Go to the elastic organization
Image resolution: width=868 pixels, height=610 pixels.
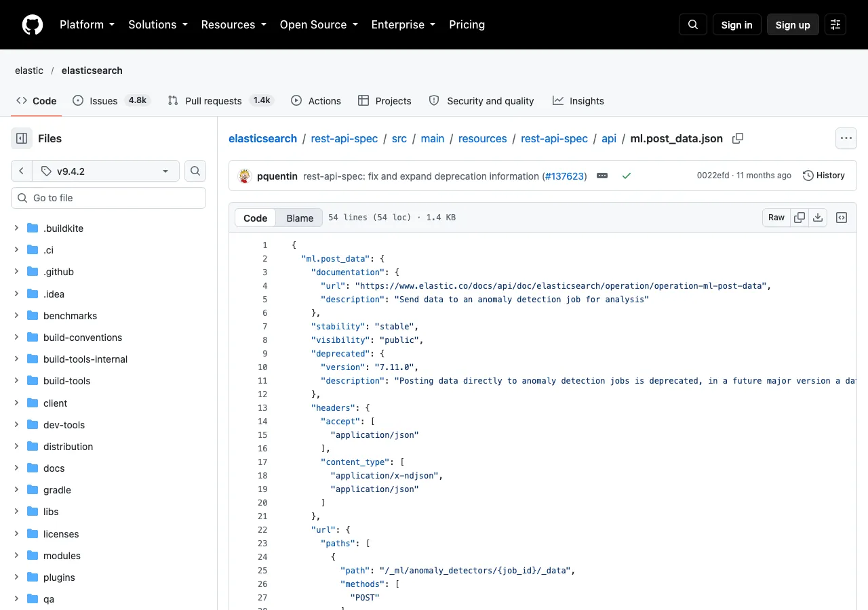(29, 70)
